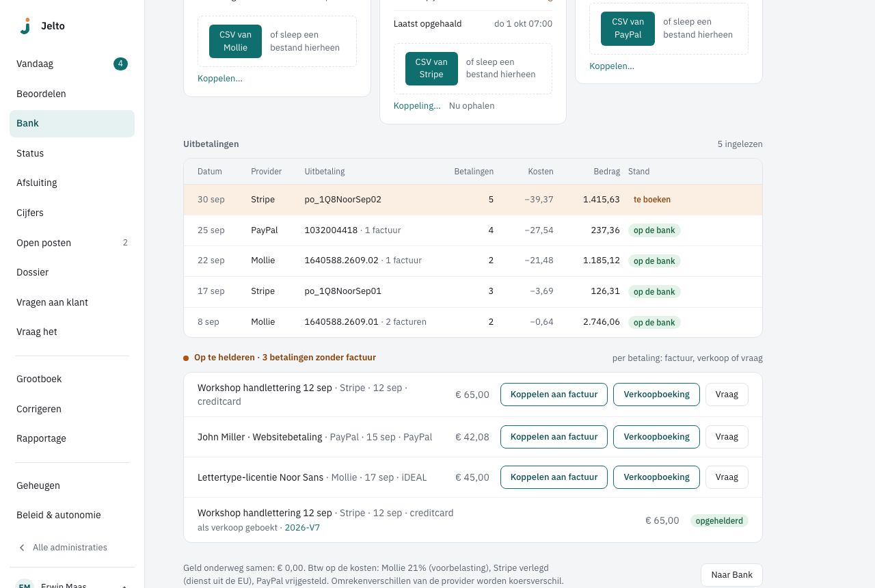Koppelen aan factuur for John Miller payment
This screenshot has width=875, height=588.
[x=554, y=437]
